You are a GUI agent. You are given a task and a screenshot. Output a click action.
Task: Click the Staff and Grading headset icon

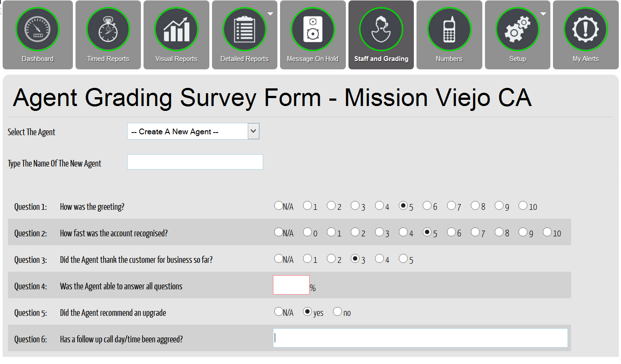381,30
